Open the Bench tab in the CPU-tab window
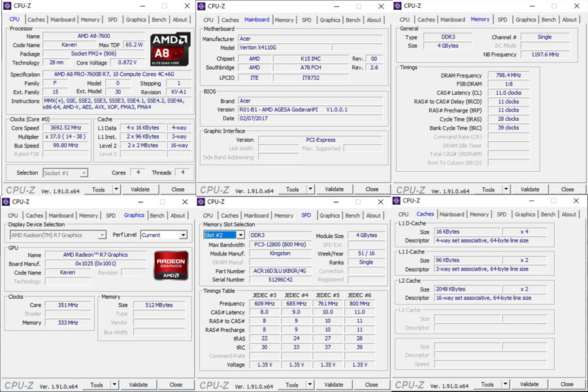 (159, 20)
